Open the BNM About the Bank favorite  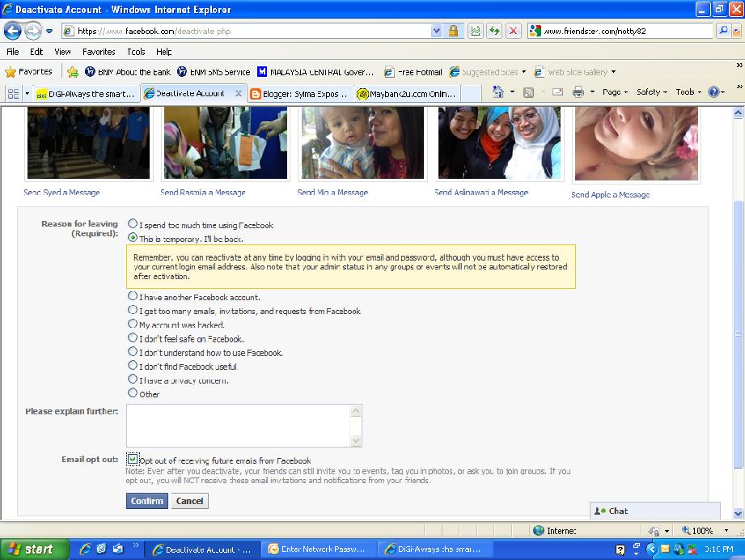click(127, 72)
